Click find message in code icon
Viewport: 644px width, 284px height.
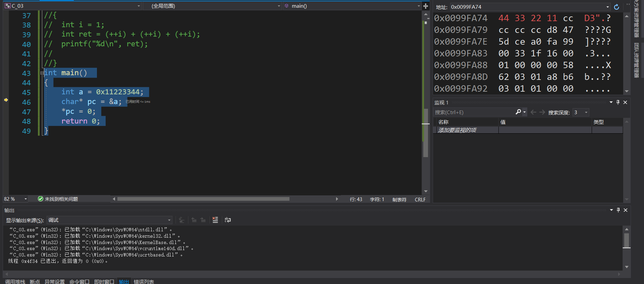tap(182, 220)
